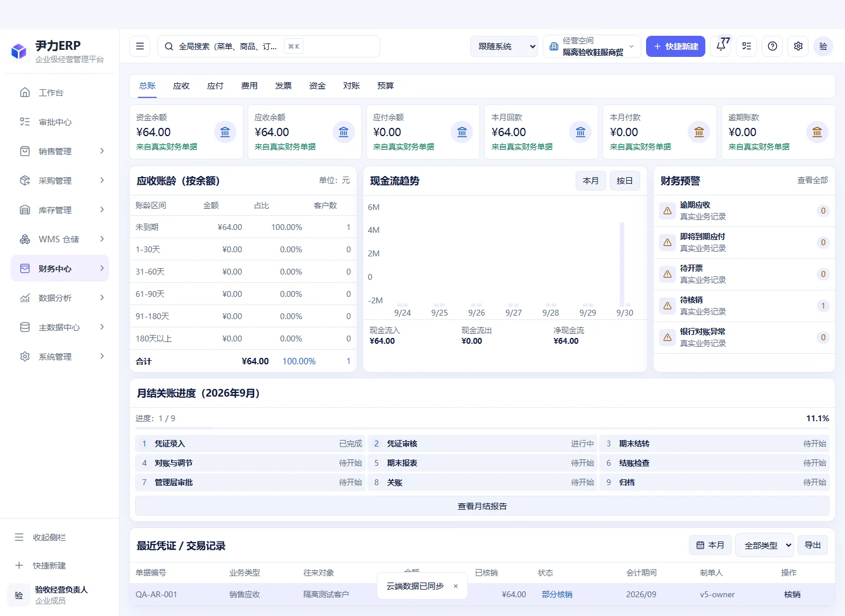The image size is (845, 616).
Task: Open the task checklist icon in header
Action: point(746,46)
